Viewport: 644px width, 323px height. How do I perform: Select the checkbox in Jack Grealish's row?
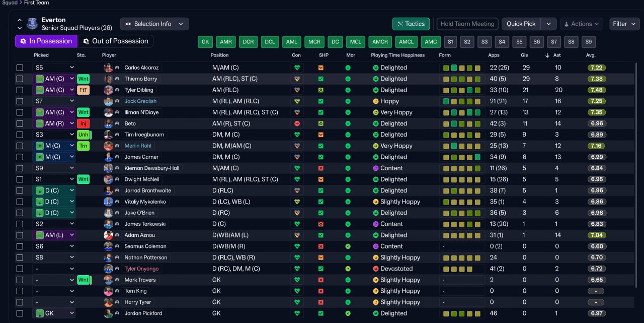click(20, 101)
